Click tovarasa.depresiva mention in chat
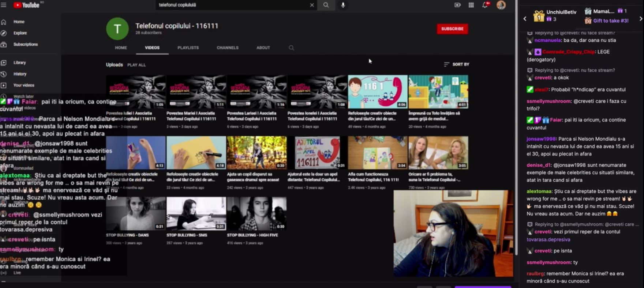Viewport: 644px width, 288px height. (548, 240)
